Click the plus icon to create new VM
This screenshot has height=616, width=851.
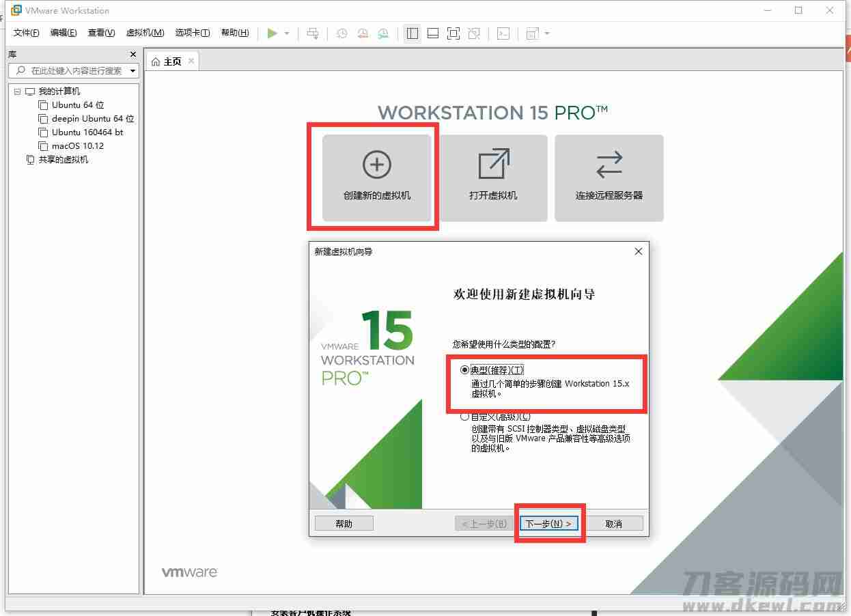(377, 165)
